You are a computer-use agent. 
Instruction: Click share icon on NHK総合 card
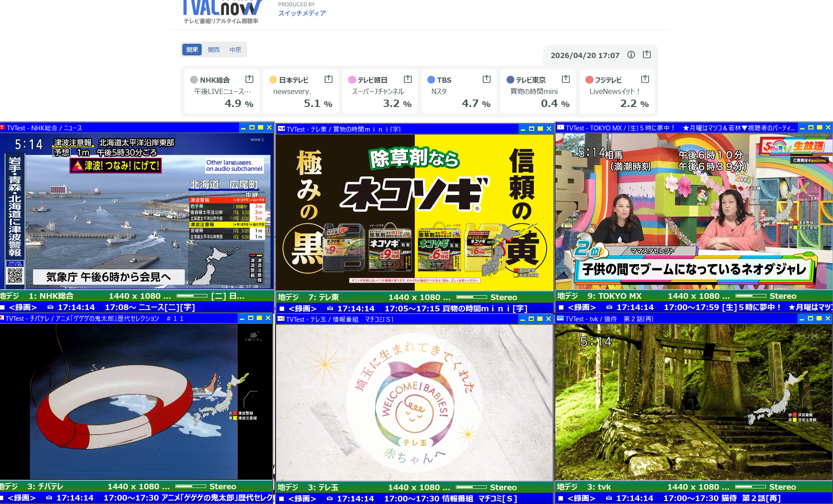[249, 79]
